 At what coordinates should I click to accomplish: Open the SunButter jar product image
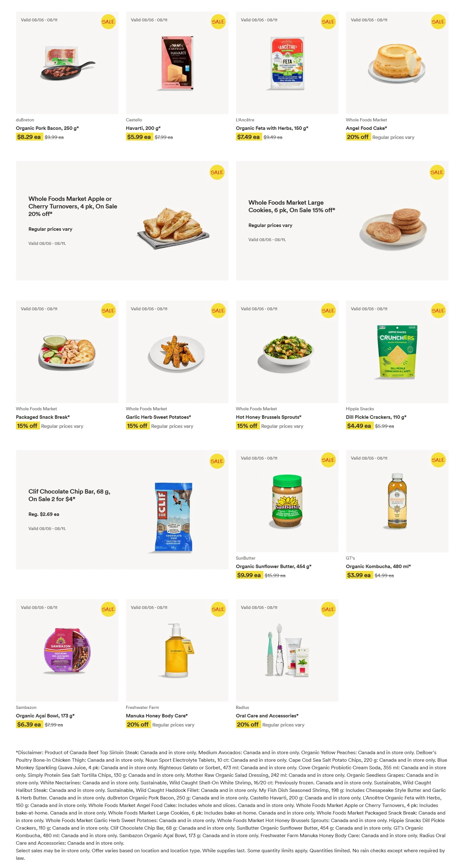click(x=287, y=501)
